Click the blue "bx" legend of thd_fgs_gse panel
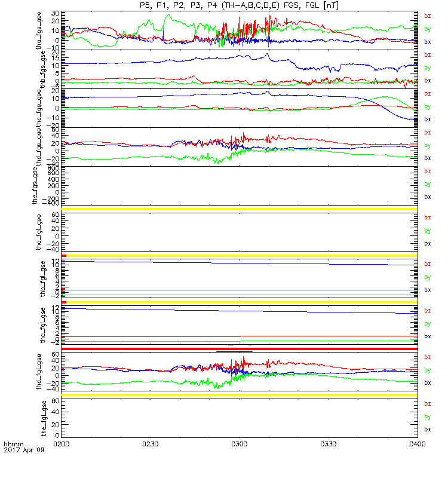 click(x=428, y=158)
